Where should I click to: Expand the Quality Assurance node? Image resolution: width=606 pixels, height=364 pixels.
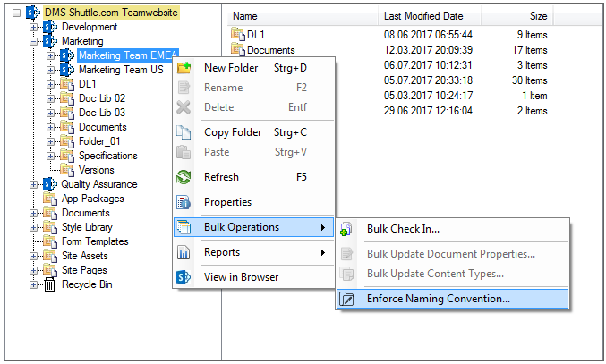click(34, 184)
